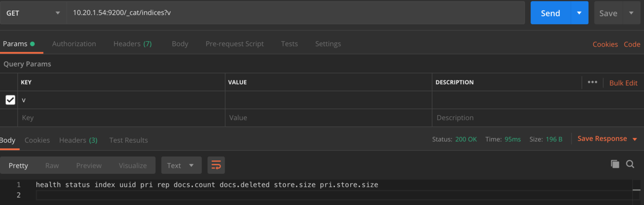Toggle line wrap icon
The height and width of the screenshot is (205, 644).
coord(216,165)
